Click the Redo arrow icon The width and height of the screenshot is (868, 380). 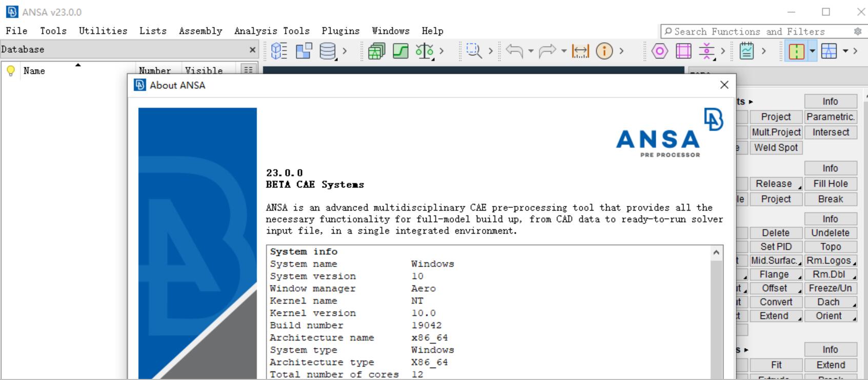548,51
